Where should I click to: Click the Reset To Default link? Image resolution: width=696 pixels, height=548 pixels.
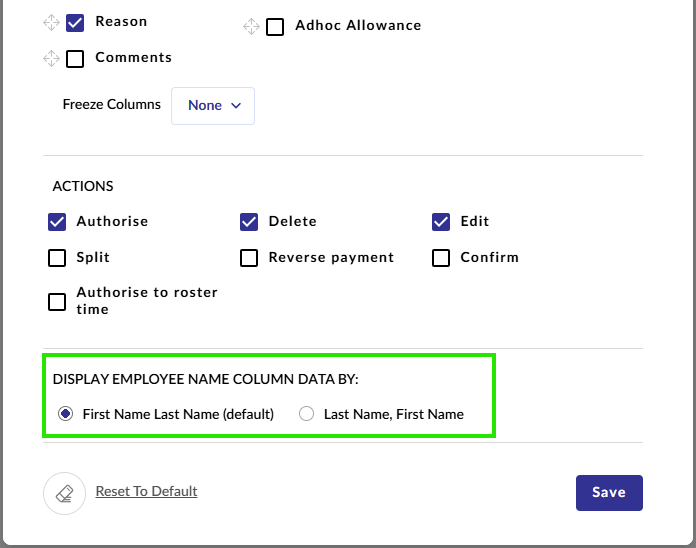(x=146, y=491)
